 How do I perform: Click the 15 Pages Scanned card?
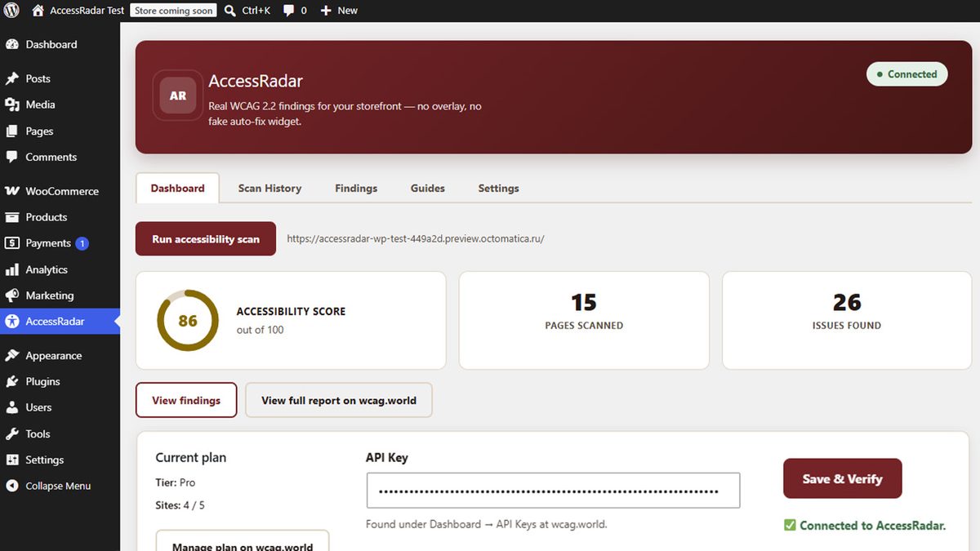click(x=584, y=320)
